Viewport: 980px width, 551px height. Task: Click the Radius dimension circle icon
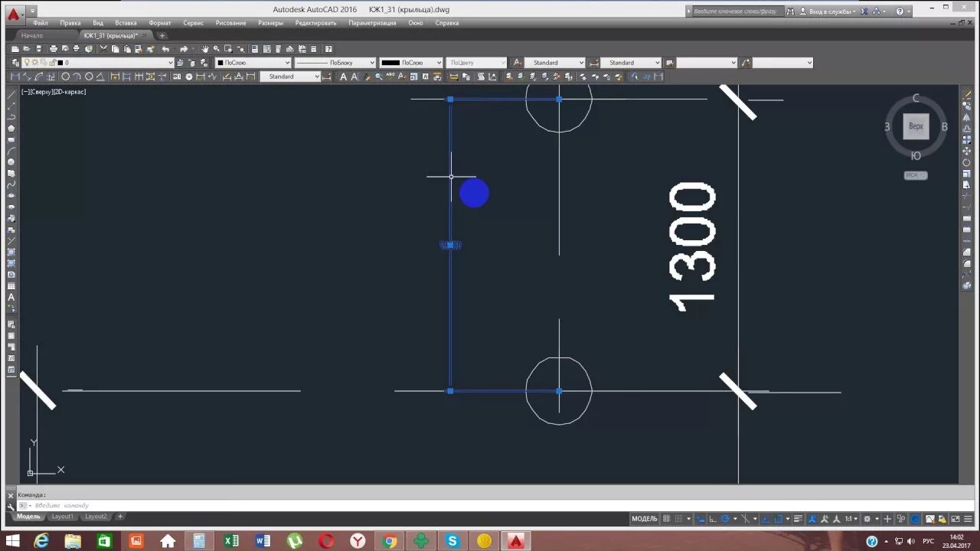[66, 76]
